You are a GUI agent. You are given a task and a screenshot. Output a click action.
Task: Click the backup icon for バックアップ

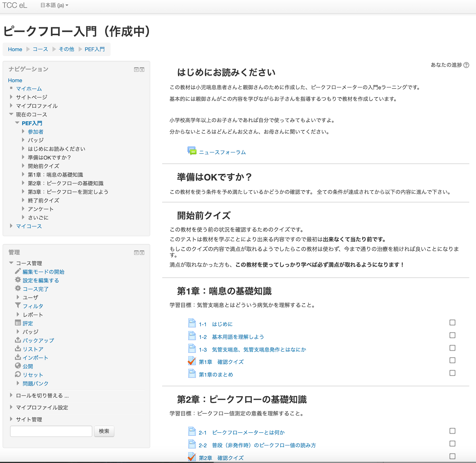[18, 340]
